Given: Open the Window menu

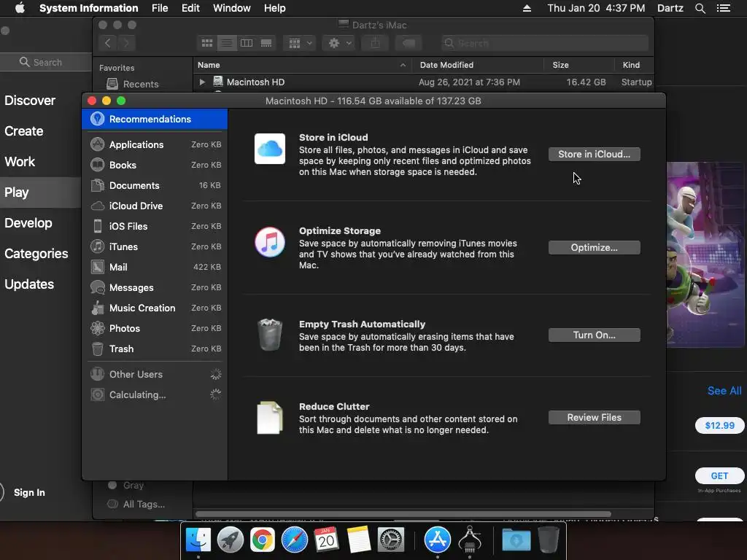Looking at the screenshot, I should [231, 8].
